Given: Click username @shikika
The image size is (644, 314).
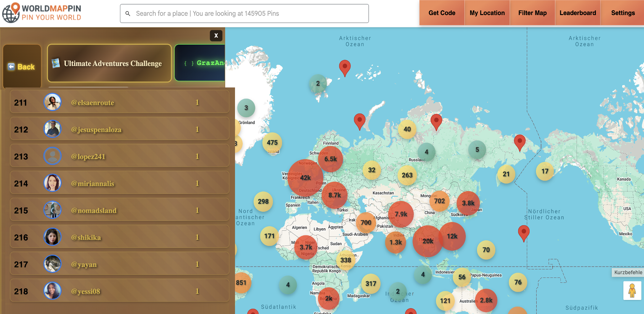Looking at the screenshot, I should pyautogui.click(x=86, y=238).
